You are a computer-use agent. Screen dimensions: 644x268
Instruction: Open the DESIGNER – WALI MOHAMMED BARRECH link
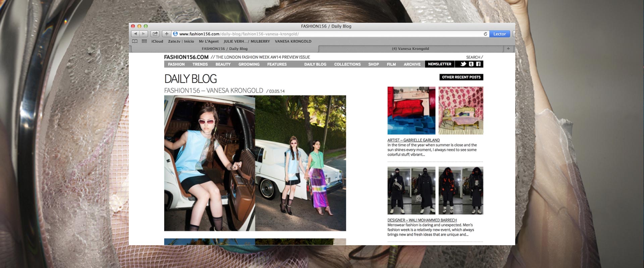tap(422, 220)
